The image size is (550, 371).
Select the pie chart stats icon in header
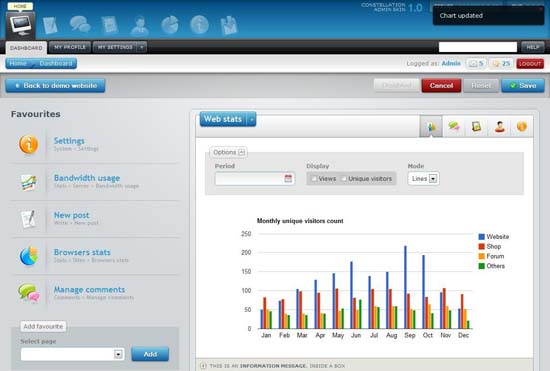point(170,25)
